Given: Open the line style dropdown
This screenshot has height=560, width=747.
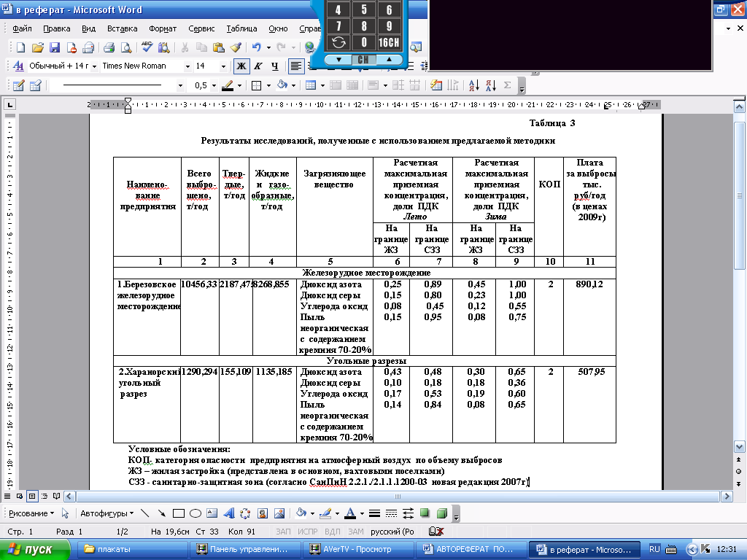Looking at the screenshot, I should coord(180,86).
